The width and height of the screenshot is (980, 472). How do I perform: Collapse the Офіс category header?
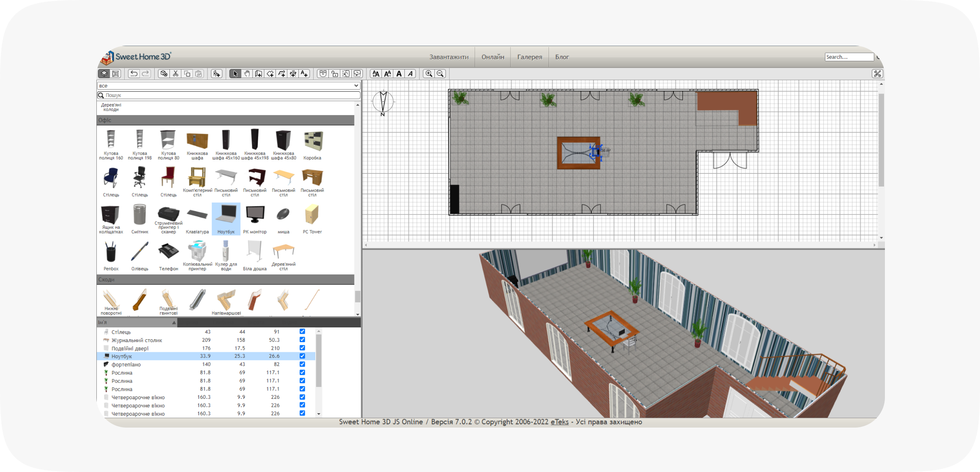225,120
